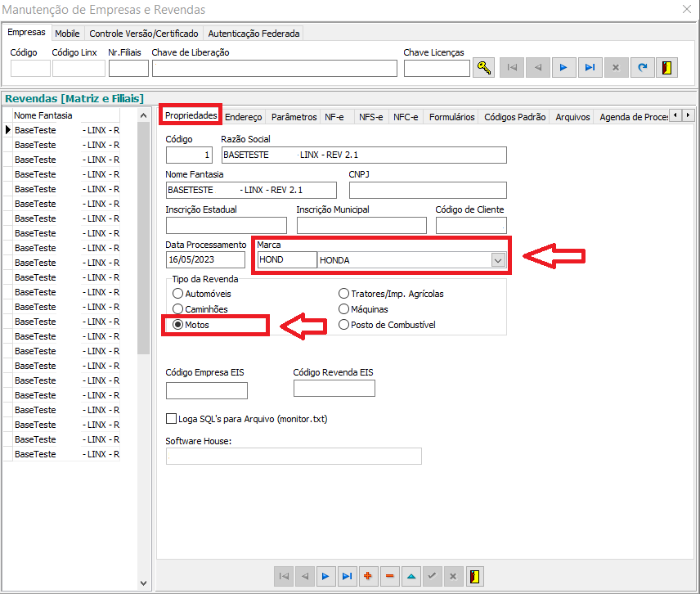Click the edit triangle icon in bottom toolbar
Screen dimensions: 700x594
click(x=411, y=576)
